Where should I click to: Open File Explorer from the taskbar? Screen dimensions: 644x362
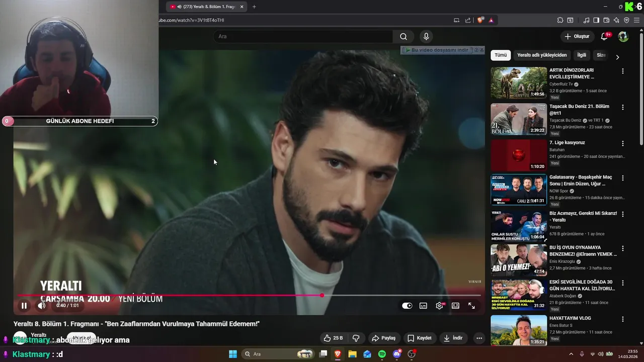[352, 354]
